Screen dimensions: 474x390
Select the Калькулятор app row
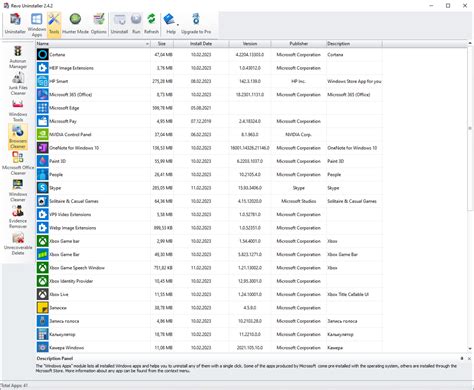click(209, 334)
